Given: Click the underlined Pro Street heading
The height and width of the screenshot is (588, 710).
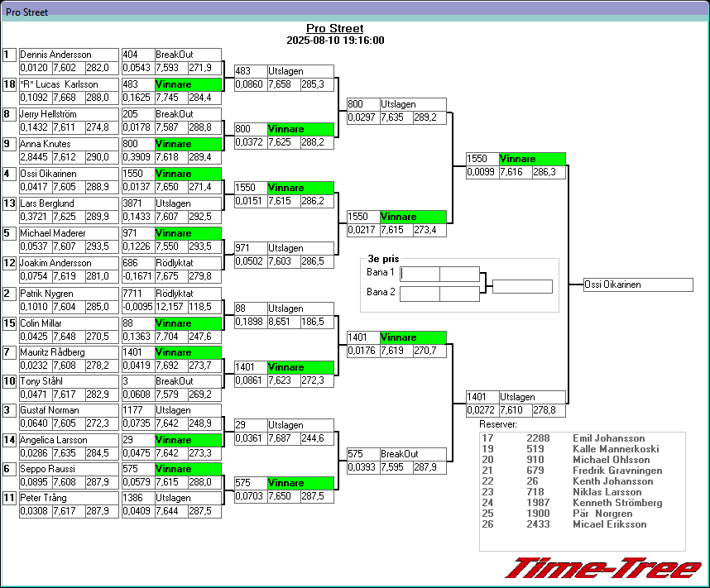Looking at the screenshot, I should click(335, 29).
